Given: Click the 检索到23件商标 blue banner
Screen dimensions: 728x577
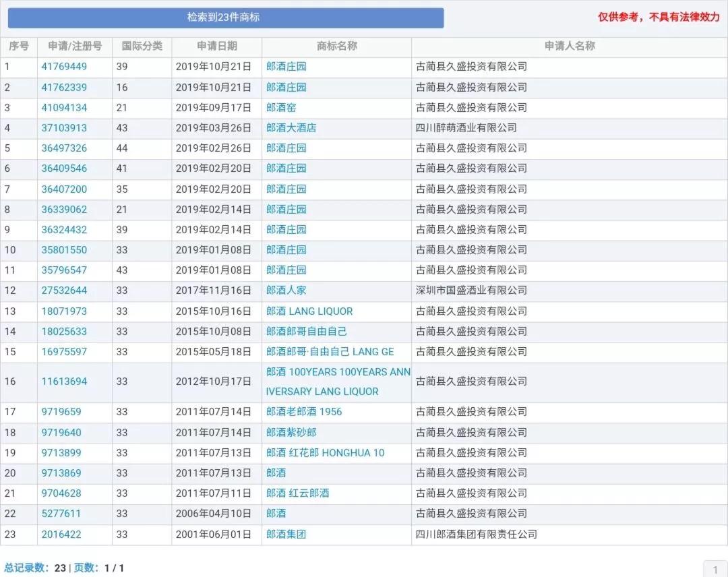Looking at the screenshot, I should [x=226, y=18].
